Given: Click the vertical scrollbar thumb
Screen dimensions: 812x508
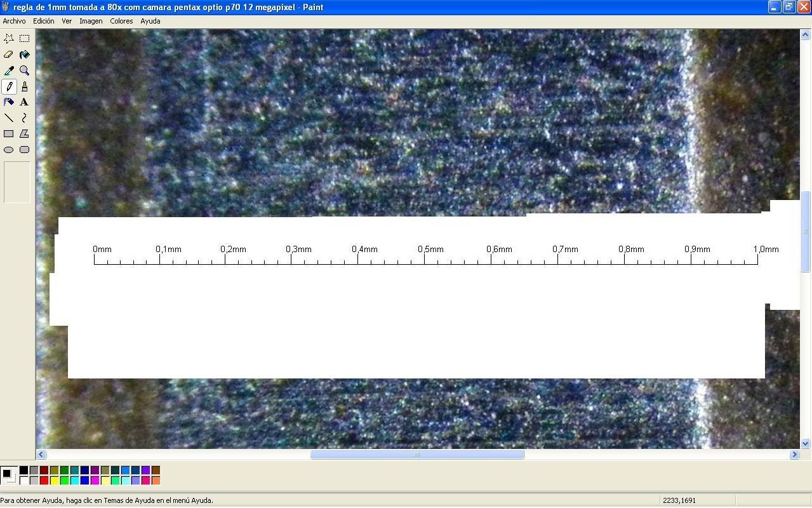Looking at the screenshot, I should [x=806, y=232].
